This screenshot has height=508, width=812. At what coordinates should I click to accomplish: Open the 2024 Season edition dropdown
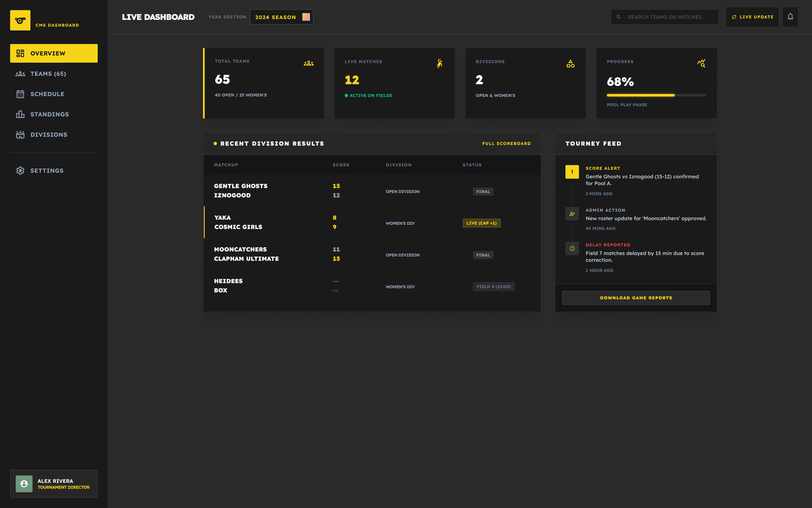(x=281, y=17)
